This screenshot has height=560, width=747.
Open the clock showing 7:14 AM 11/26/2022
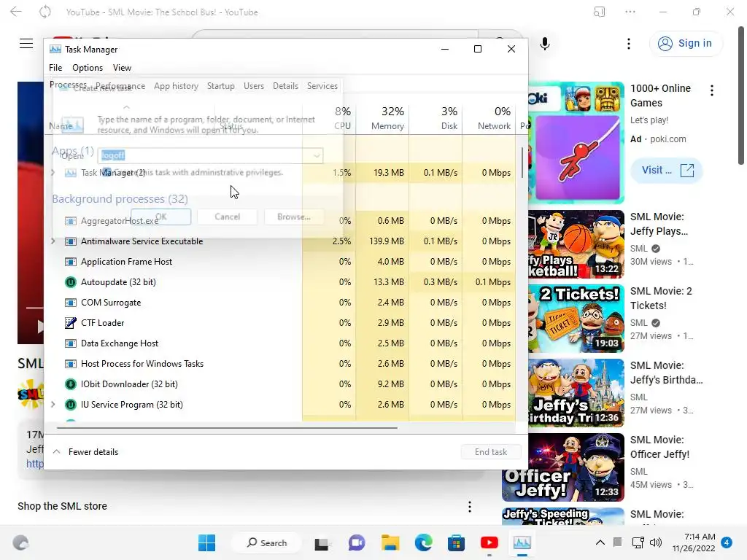click(x=694, y=542)
